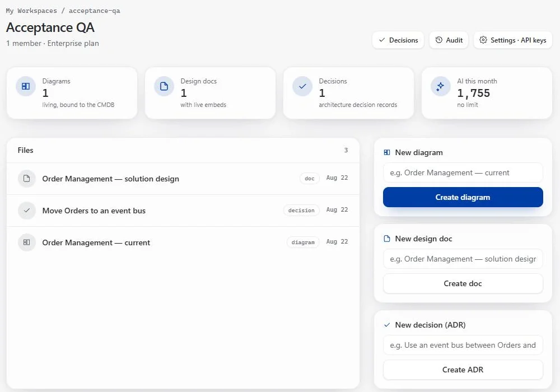Click the "with live embeds" caption
The width and height of the screenshot is (560, 392).
coord(203,105)
